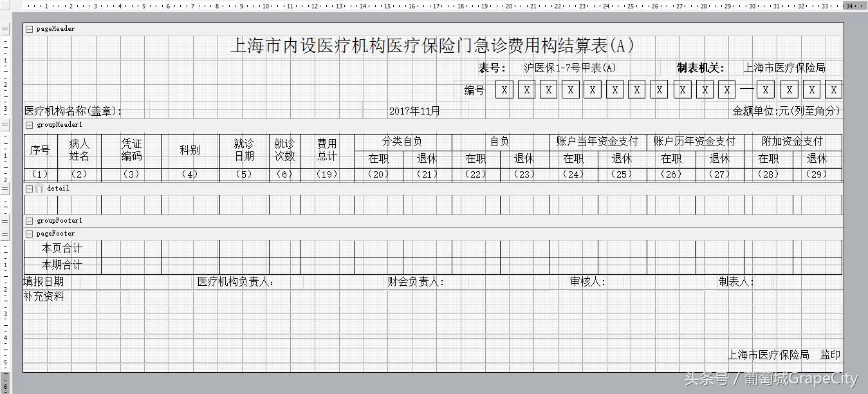Select the 病人姓名 header cell

[x=78, y=149]
